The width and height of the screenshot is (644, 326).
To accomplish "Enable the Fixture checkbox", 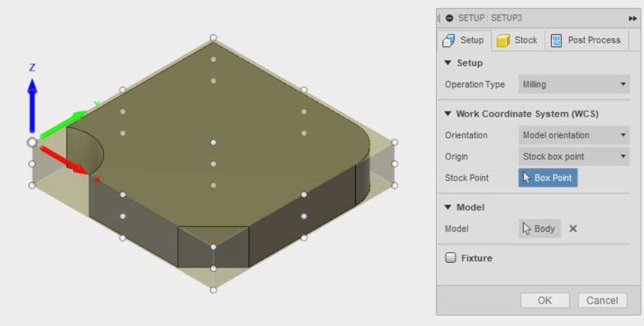I will click(x=450, y=258).
